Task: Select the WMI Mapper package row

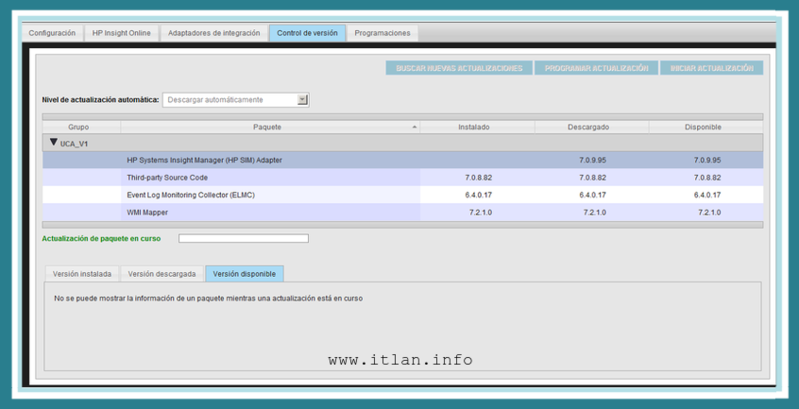Action: point(149,212)
